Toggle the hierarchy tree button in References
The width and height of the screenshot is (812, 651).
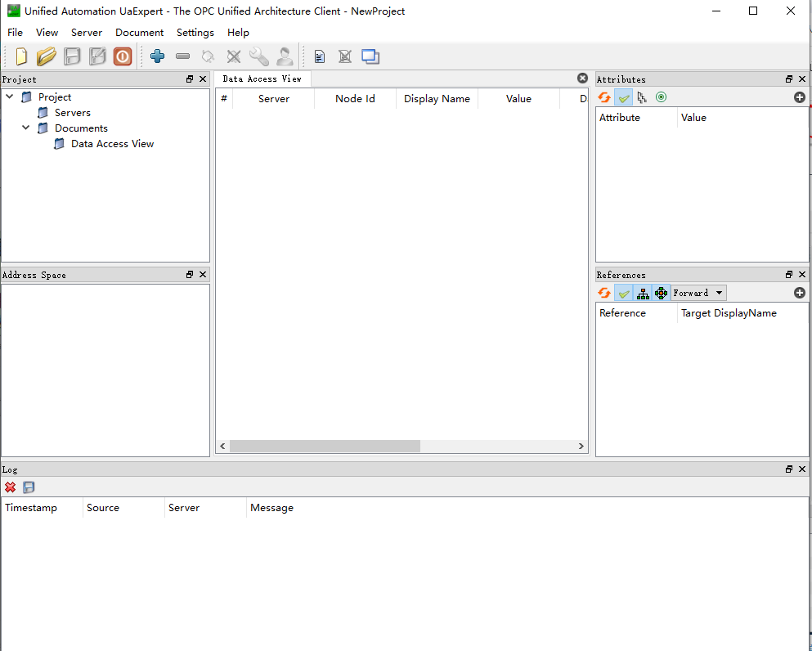[643, 293]
